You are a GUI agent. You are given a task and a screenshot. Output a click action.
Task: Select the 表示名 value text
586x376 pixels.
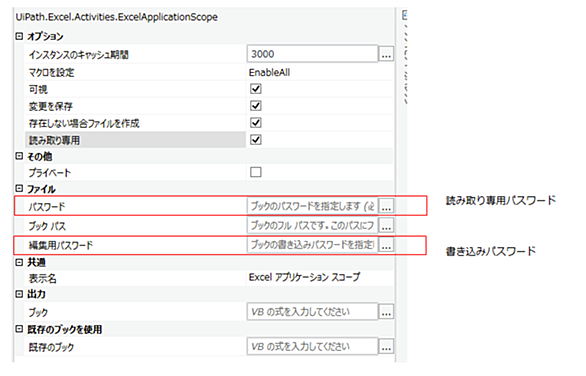[x=305, y=277]
